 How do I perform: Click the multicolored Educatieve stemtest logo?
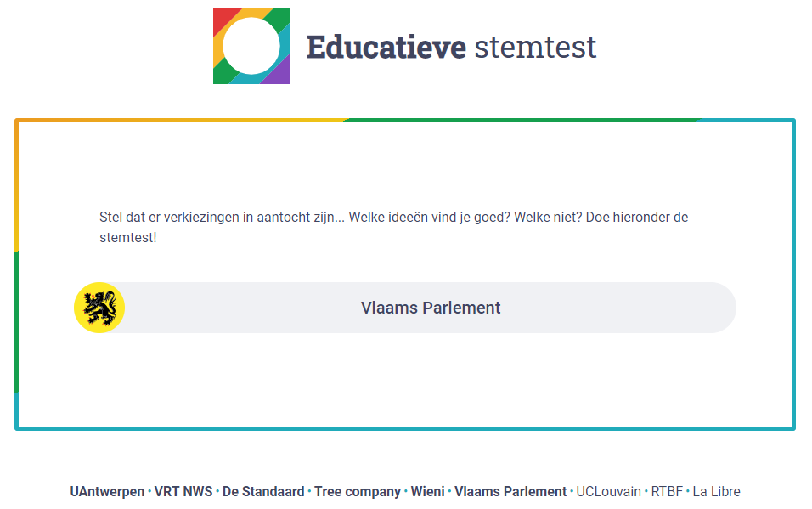[x=251, y=46]
